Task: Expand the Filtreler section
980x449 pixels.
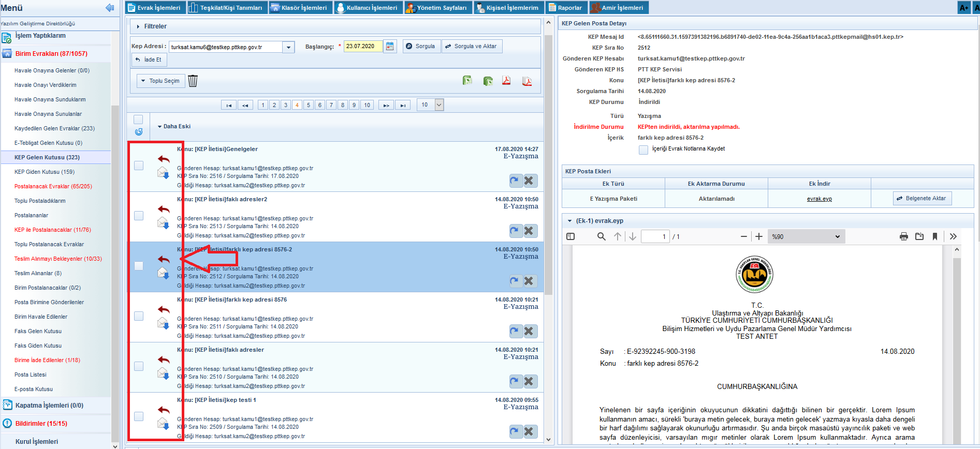Action: (x=138, y=26)
